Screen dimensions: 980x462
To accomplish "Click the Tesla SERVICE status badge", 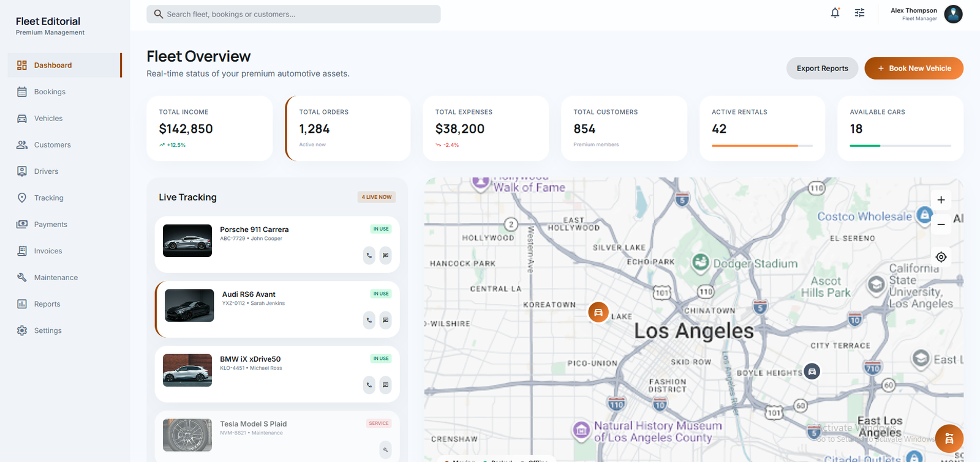I will point(379,423).
